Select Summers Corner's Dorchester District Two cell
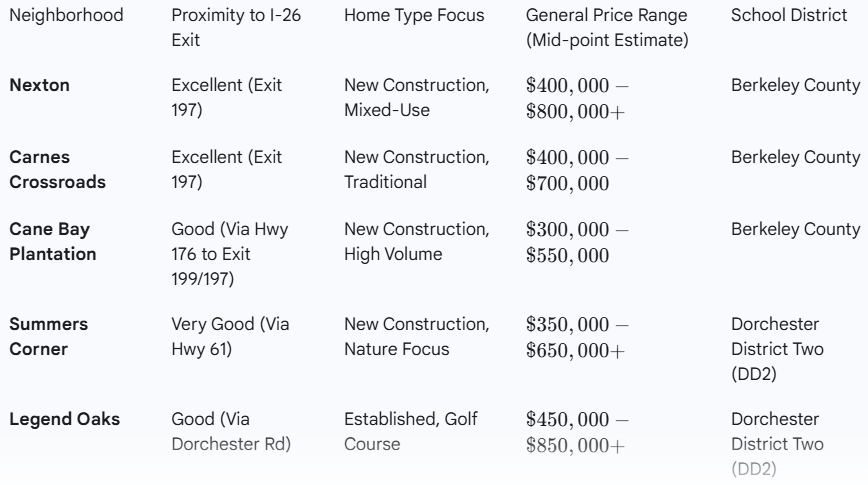The image size is (868, 485). [777, 349]
